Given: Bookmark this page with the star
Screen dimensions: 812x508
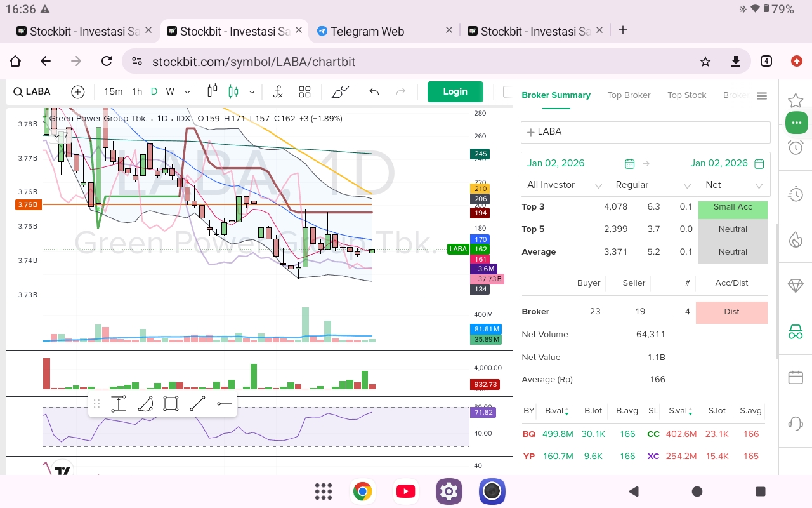Looking at the screenshot, I should (x=705, y=62).
